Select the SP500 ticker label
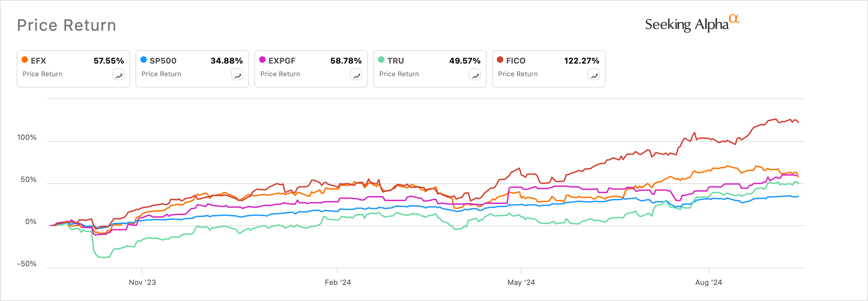The height and width of the screenshot is (301, 868). tap(163, 61)
